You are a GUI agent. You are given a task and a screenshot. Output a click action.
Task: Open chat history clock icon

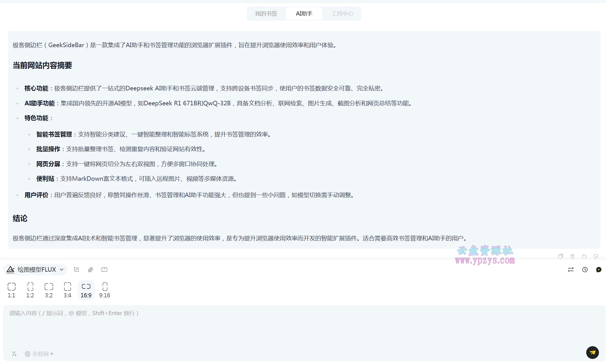[585, 270]
